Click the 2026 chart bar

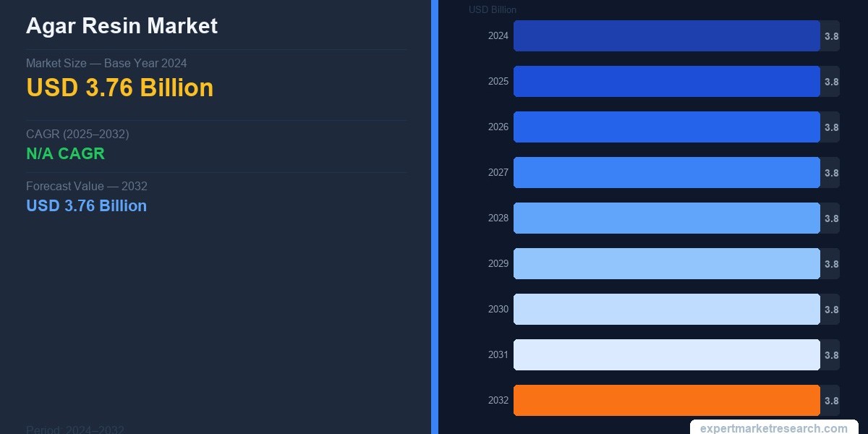click(x=666, y=127)
